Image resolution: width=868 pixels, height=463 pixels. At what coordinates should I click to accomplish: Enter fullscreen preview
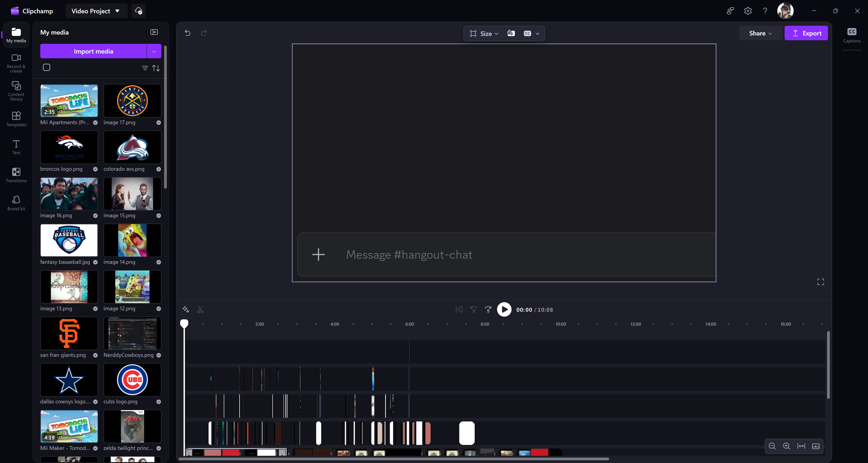pos(821,282)
